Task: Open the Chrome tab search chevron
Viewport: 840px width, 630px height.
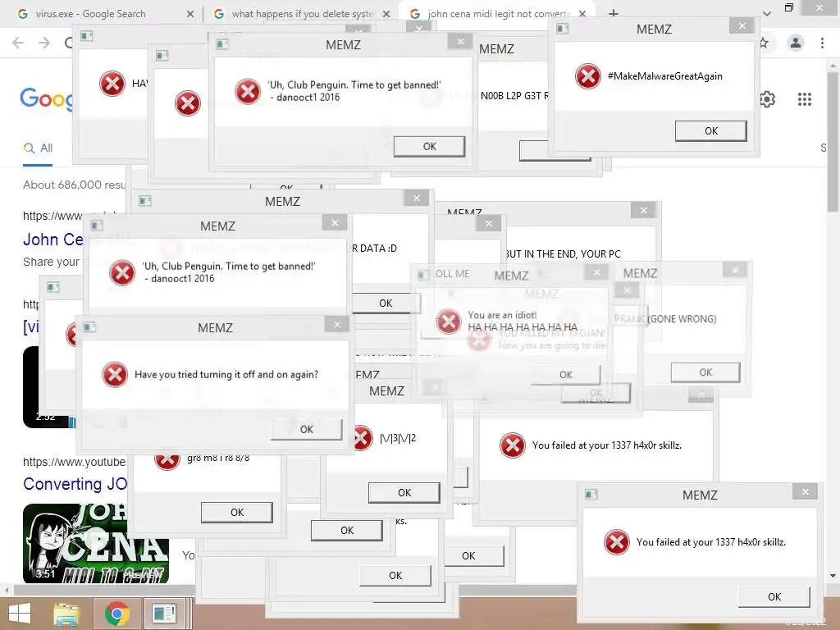Action: point(767,13)
